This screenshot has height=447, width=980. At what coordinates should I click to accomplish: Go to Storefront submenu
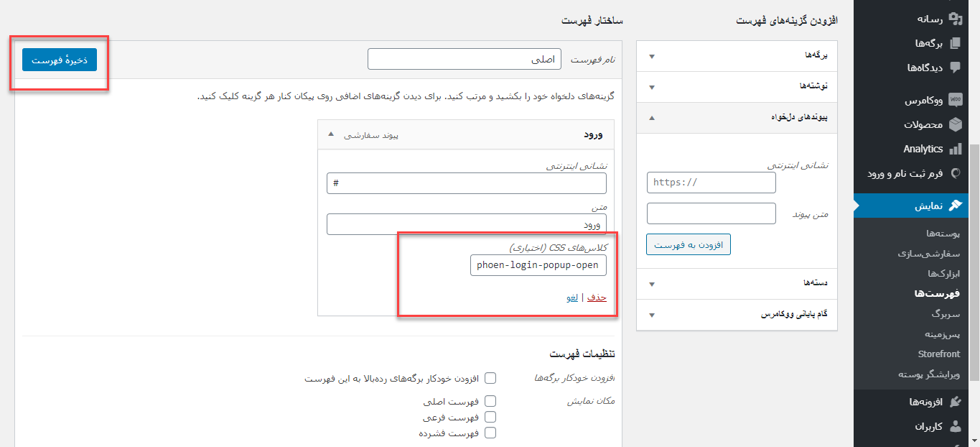pos(939,354)
